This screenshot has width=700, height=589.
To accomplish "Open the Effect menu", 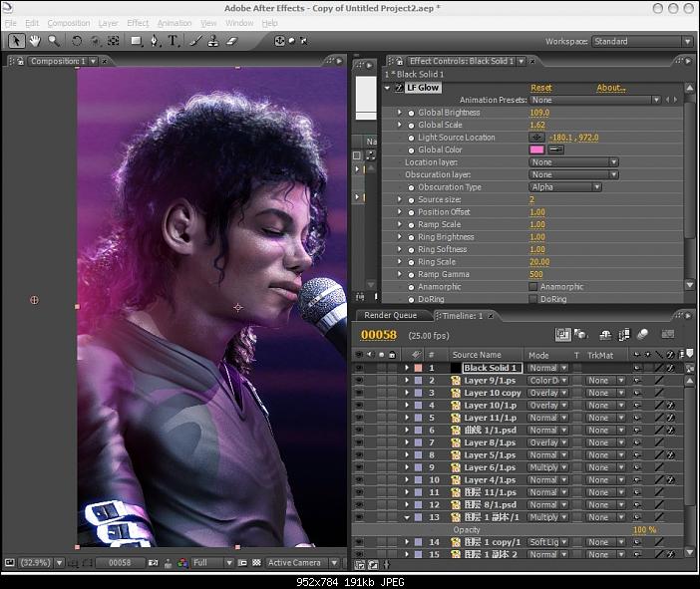I will (138, 23).
